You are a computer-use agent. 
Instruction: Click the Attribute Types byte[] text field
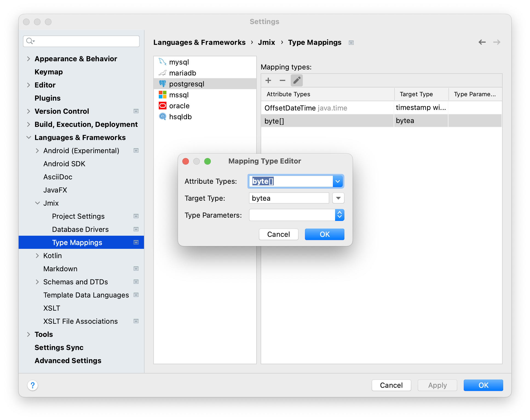291,181
